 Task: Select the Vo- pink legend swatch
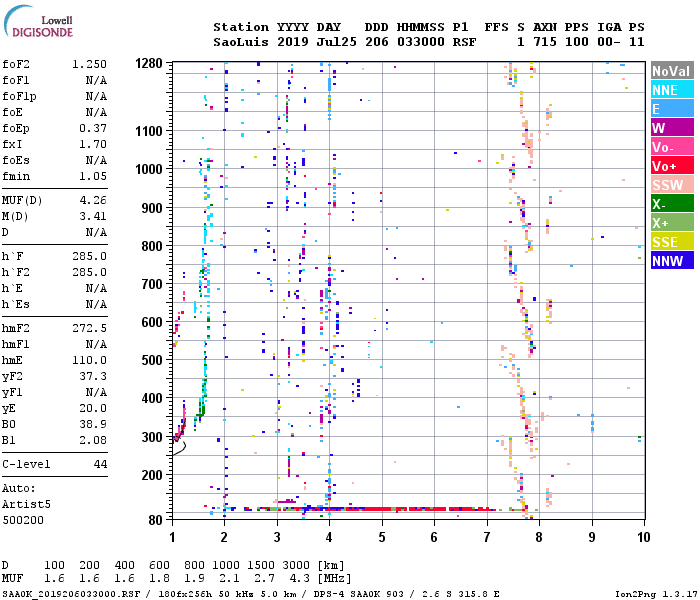point(672,147)
